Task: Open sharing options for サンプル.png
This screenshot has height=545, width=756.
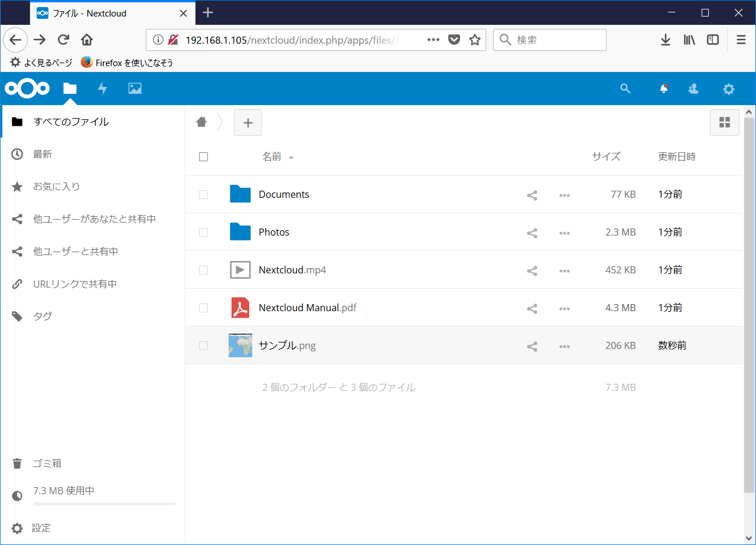Action: (x=532, y=345)
